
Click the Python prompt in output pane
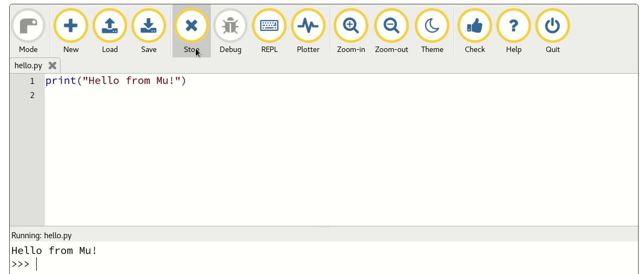(x=20, y=264)
